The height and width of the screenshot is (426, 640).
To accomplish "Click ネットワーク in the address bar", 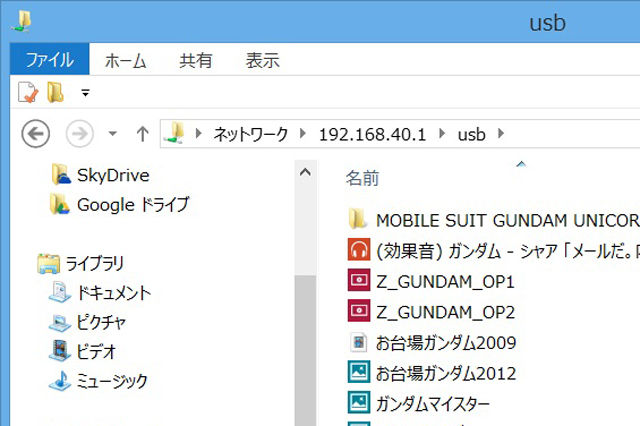I will coord(251,134).
